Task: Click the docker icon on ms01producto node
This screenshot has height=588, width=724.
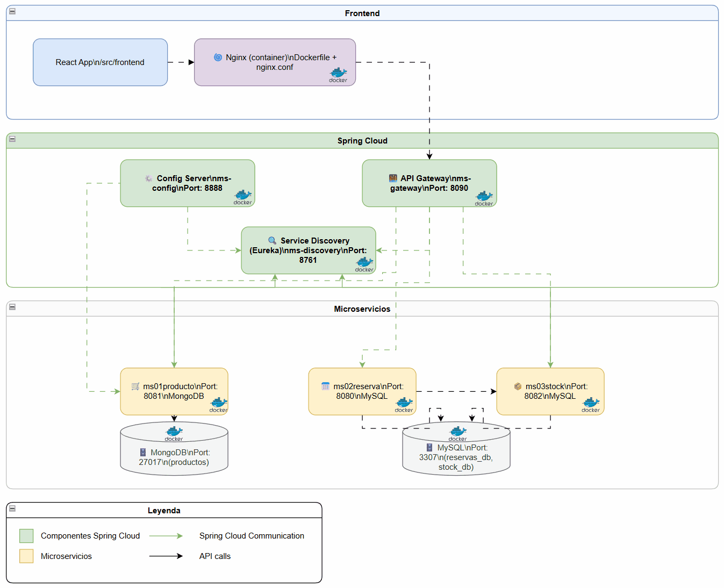Action: pyautogui.click(x=218, y=405)
